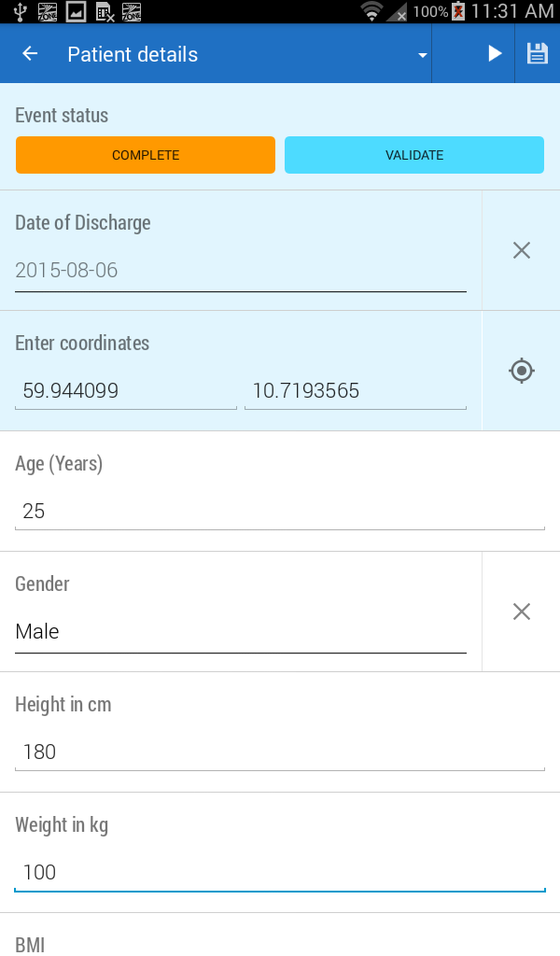This screenshot has width=560, height=956.
Task: Tap the Weight in kg field
Action: pyautogui.click(x=279, y=873)
